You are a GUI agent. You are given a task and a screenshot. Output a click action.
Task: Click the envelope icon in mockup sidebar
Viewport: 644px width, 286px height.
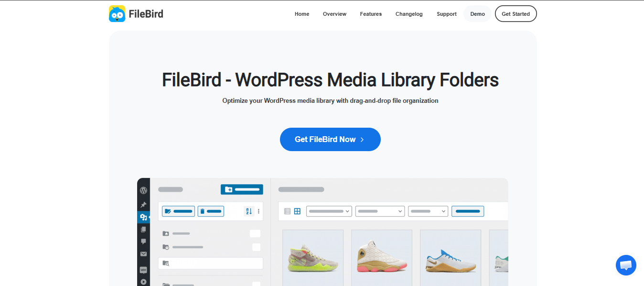tap(143, 254)
